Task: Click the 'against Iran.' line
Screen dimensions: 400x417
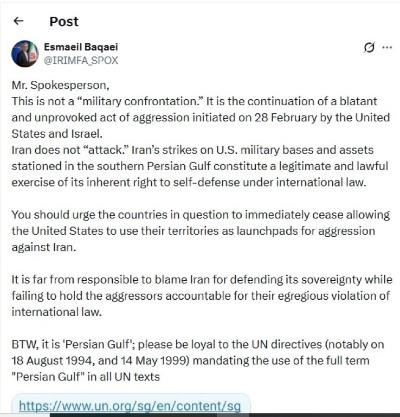Action: (x=44, y=247)
